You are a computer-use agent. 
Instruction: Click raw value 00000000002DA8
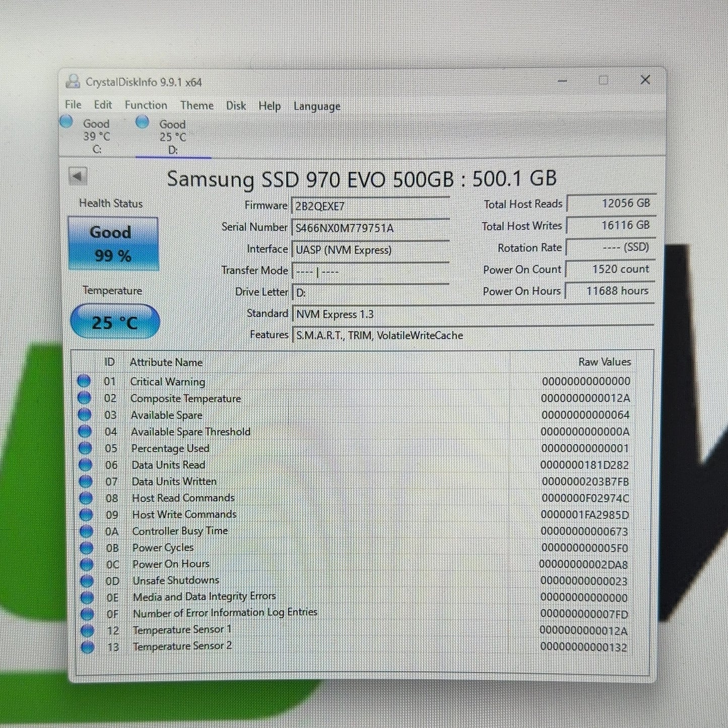[x=583, y=564]
